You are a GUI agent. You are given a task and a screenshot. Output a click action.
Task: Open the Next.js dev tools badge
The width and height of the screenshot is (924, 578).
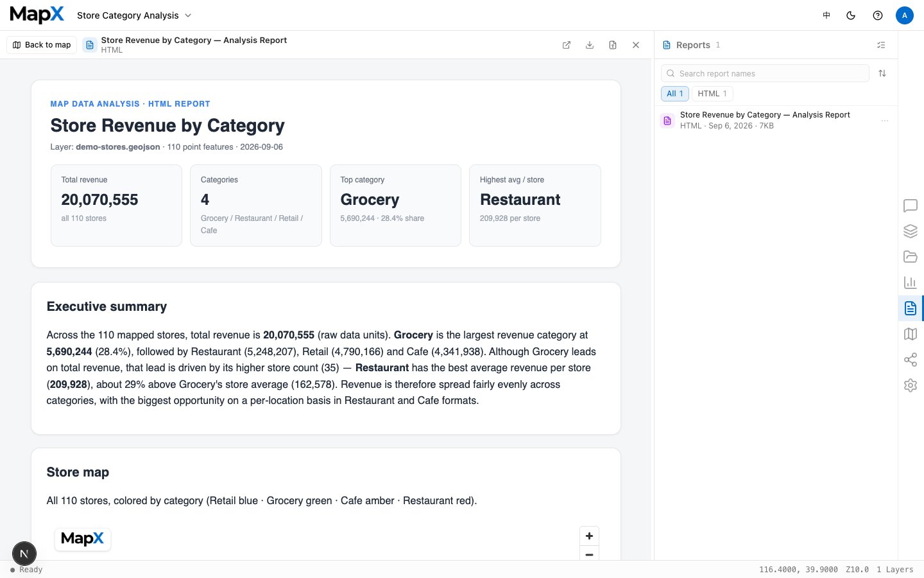click(x=24, y=554)
